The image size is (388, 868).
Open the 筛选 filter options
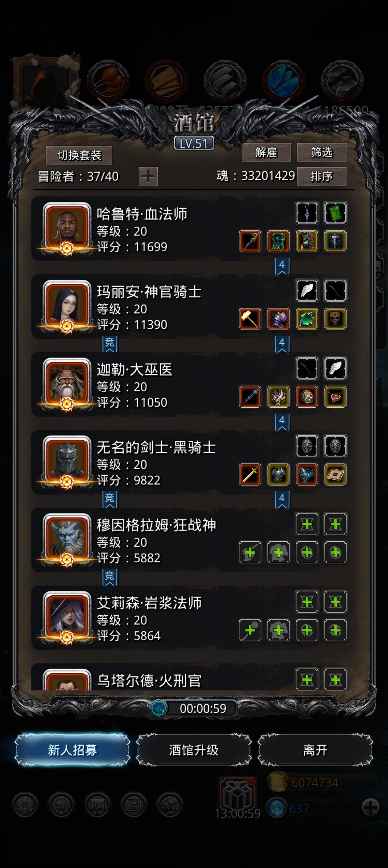click(x=322, y=152)
